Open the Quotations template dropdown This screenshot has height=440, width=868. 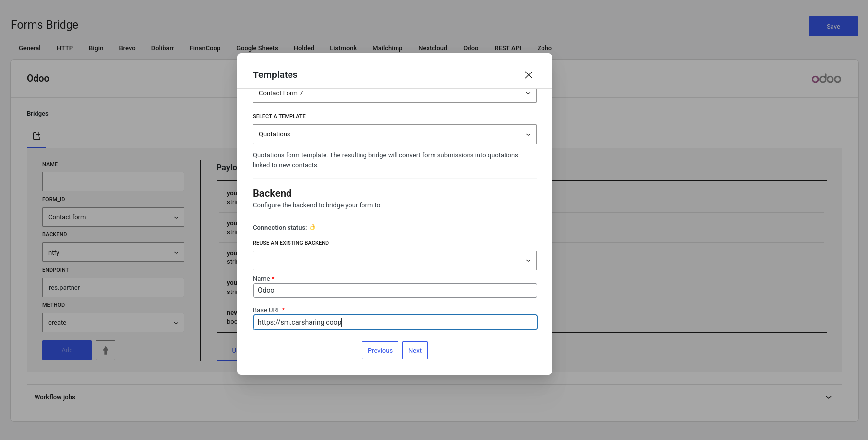395,134
